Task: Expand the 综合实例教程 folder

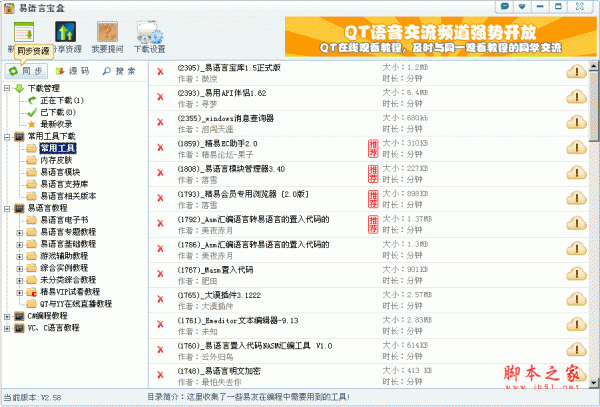Action: click(x=20, y=269)
